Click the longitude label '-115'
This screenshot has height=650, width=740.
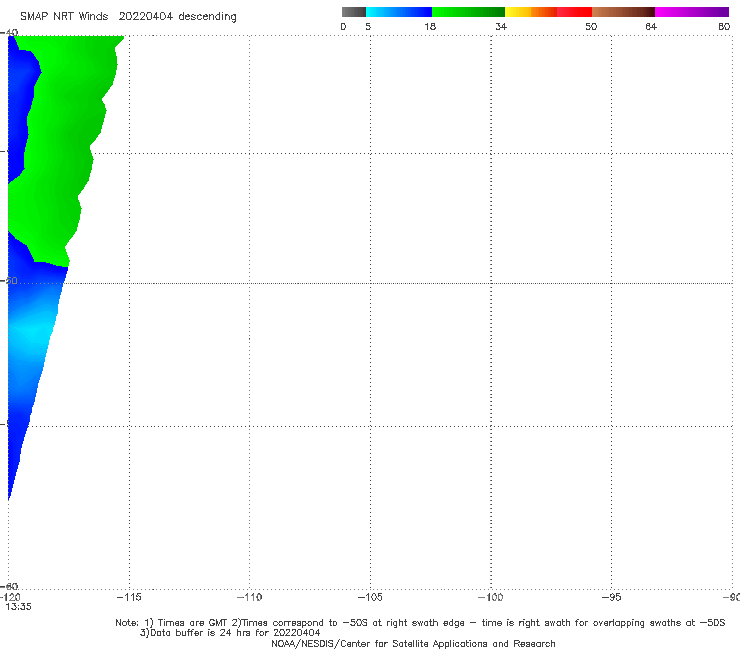click(x=129, y=597)
